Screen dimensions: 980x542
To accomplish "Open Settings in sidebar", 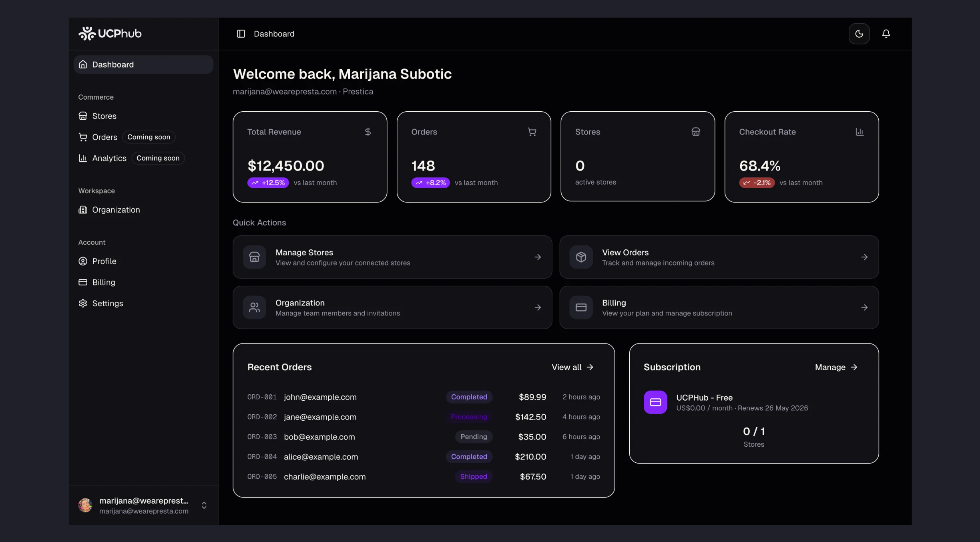I will pos(143,303).
